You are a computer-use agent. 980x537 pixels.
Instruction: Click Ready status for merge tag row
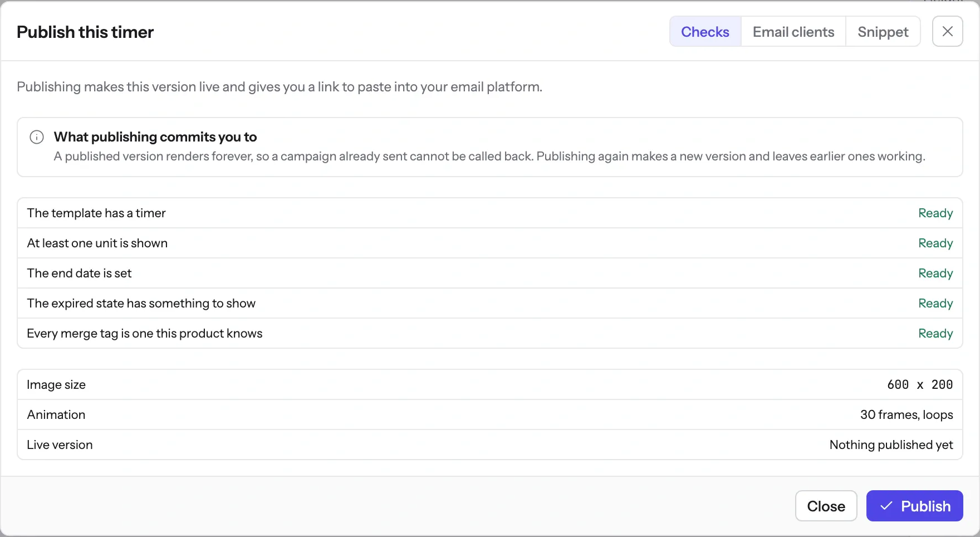click(935, 333)
